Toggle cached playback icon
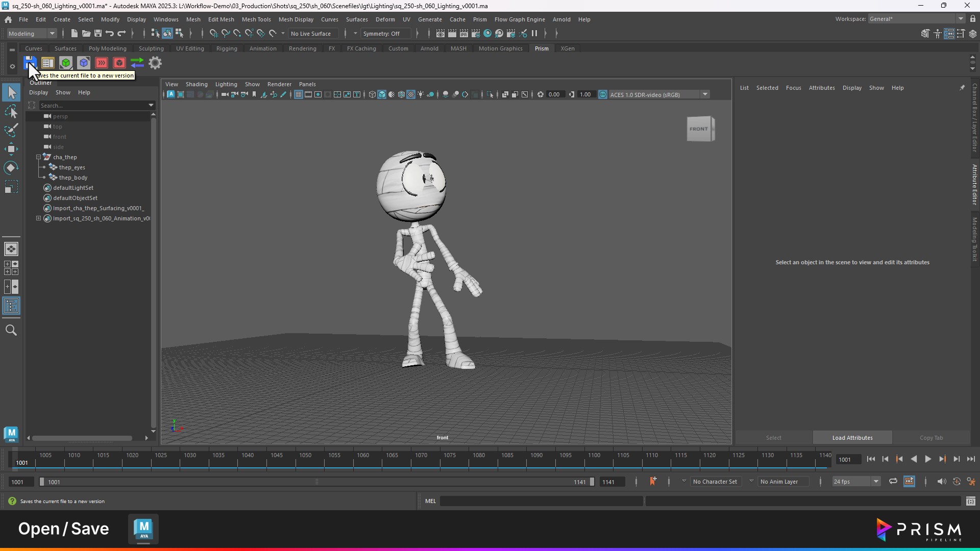Viewport: 980px width, 551px height. point(909,481)
